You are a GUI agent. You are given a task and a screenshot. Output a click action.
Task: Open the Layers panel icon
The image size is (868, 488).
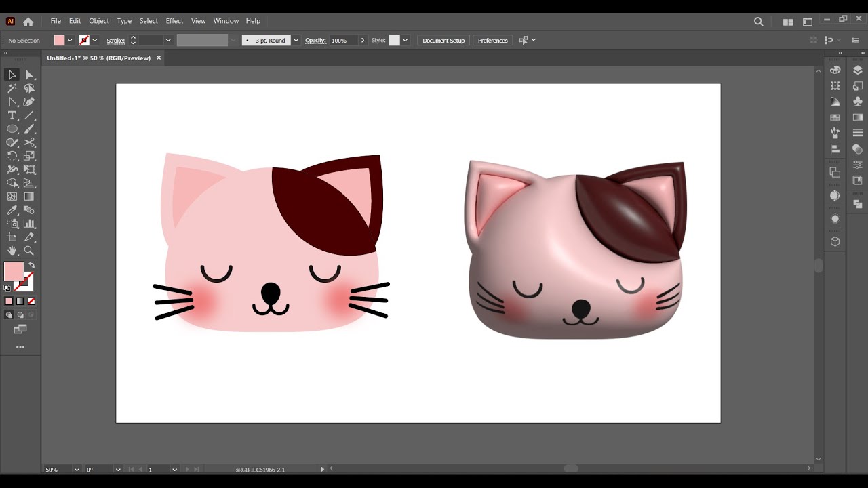(x=857, y=70)
